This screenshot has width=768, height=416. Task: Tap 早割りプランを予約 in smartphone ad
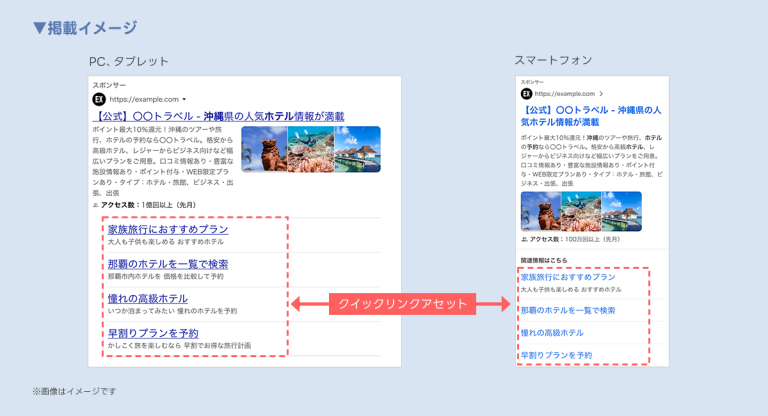pos(556,355)
